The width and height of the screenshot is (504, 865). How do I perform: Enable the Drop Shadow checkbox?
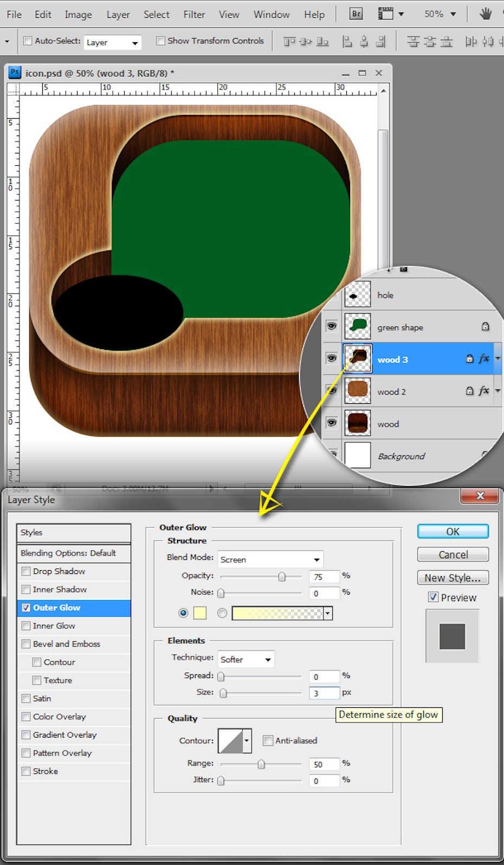click(26, 571)
